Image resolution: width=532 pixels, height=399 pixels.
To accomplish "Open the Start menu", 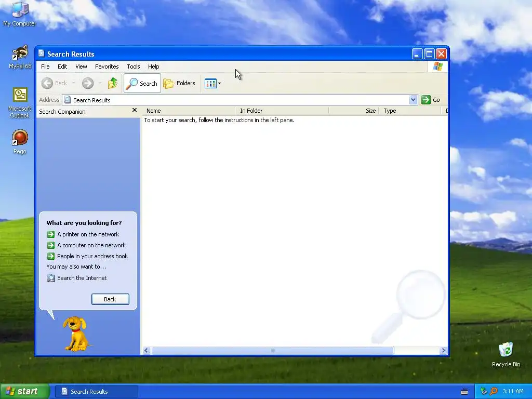I will click(24, 391).
